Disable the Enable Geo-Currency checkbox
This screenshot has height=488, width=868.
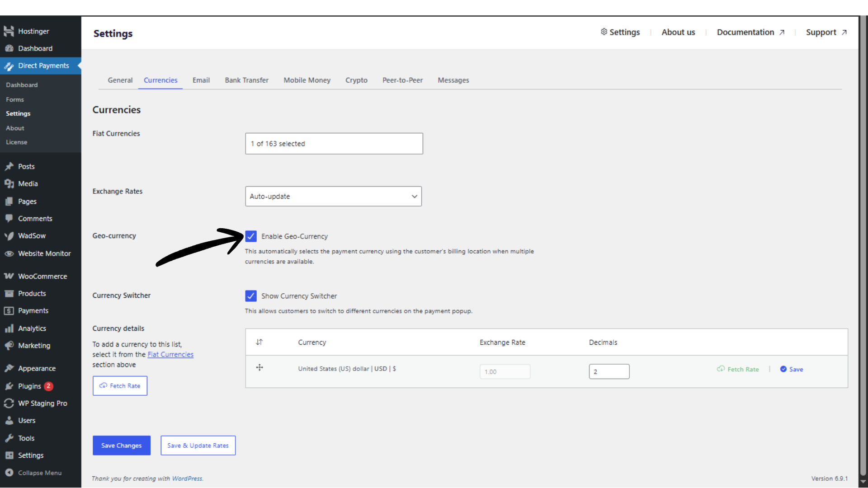tap(251, 236)
